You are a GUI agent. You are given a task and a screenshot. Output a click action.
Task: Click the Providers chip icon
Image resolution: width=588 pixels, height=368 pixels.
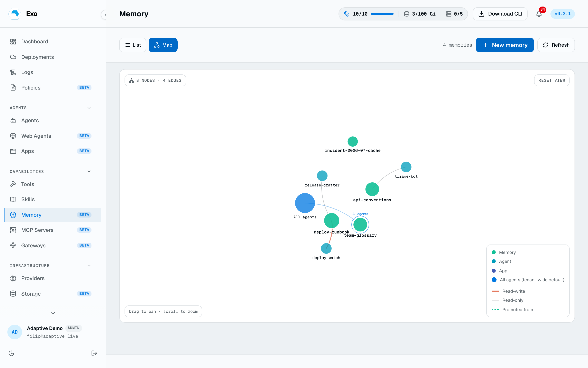(13, 278)
